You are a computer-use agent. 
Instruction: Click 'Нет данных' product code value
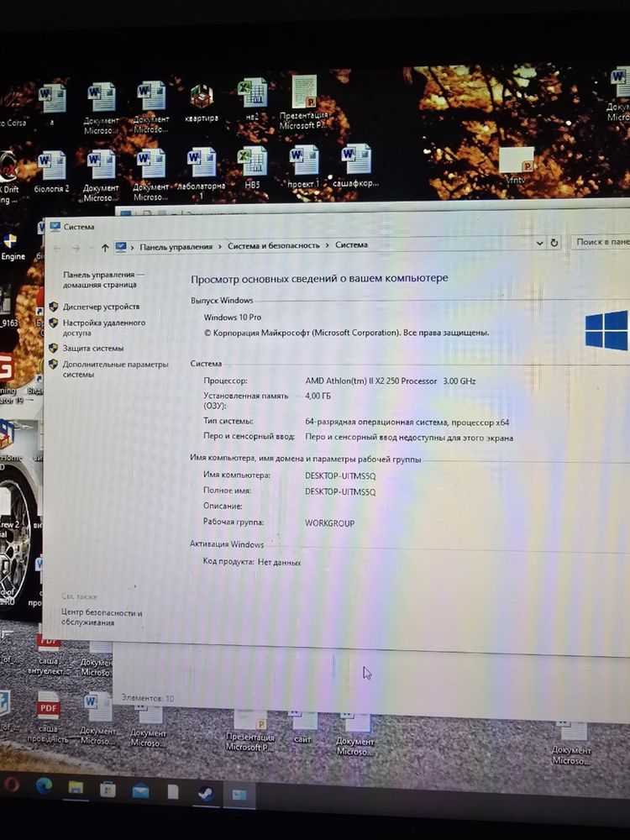pos(279,562)
